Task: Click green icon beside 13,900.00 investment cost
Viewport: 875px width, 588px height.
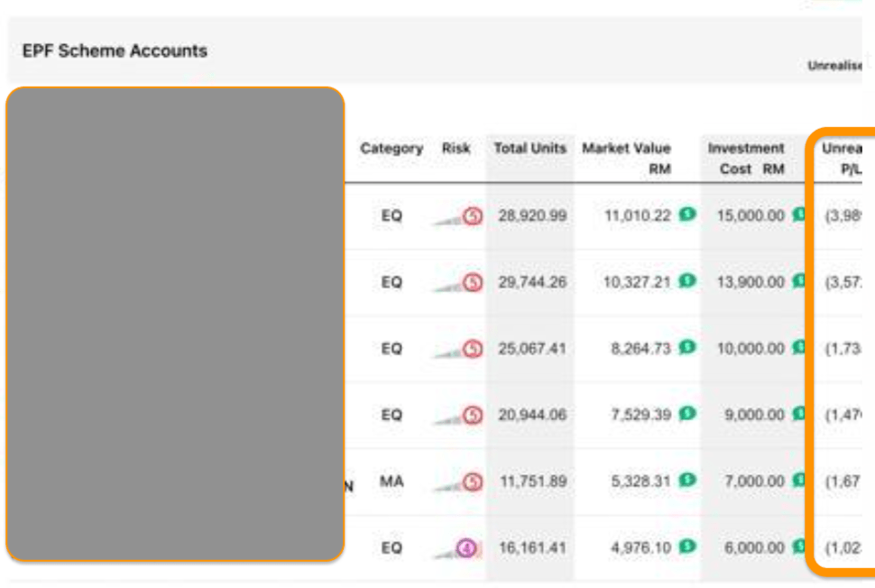Action: pos(798,281)
